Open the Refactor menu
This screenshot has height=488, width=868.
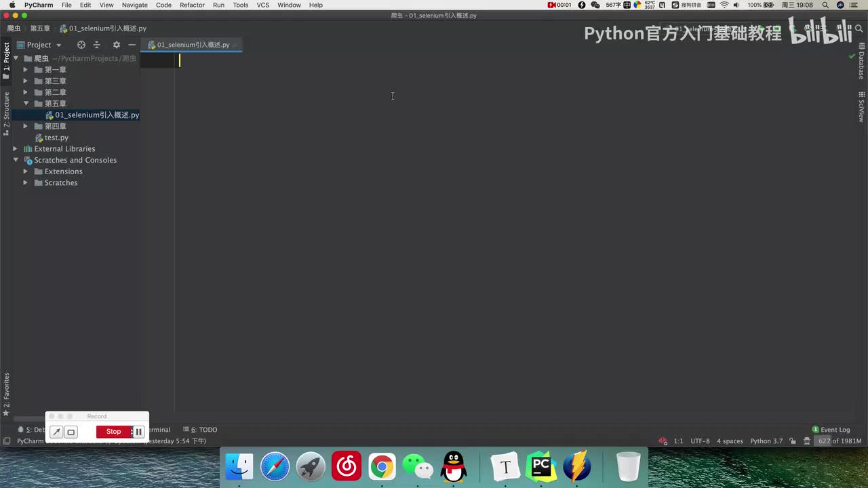click(x=192, y=5)
